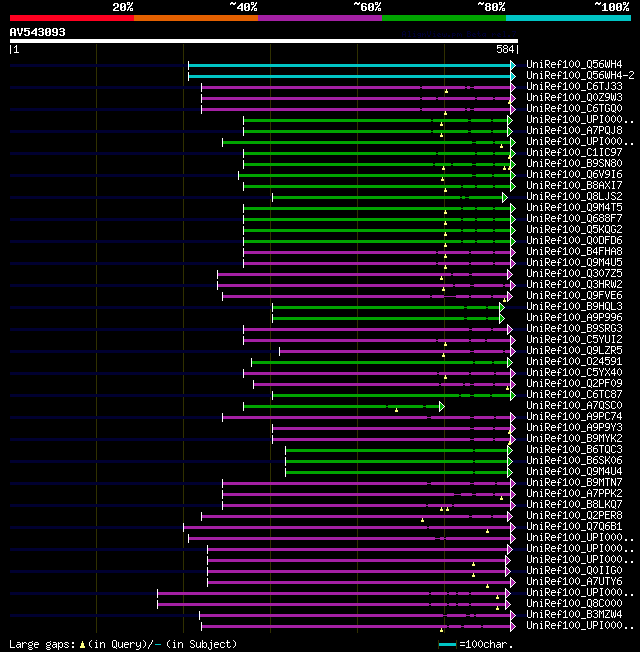Screen dimensions: 640x652
Task: Open hit UniRef100_Q56WH4-2
Action: (580, 75)
